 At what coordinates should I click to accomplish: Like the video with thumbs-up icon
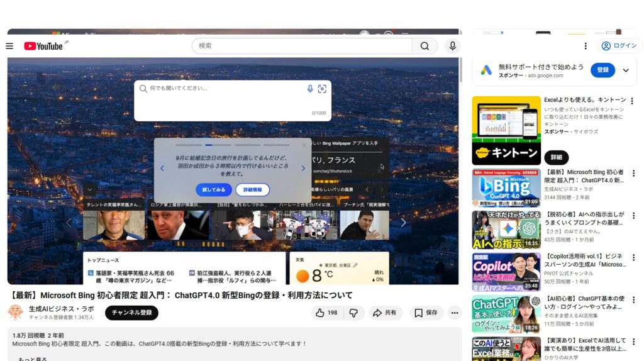pos(326,313)
